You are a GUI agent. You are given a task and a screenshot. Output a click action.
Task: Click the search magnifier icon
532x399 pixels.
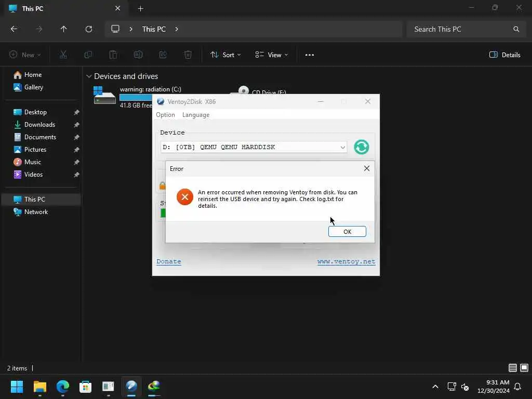(x=516, y=29)
